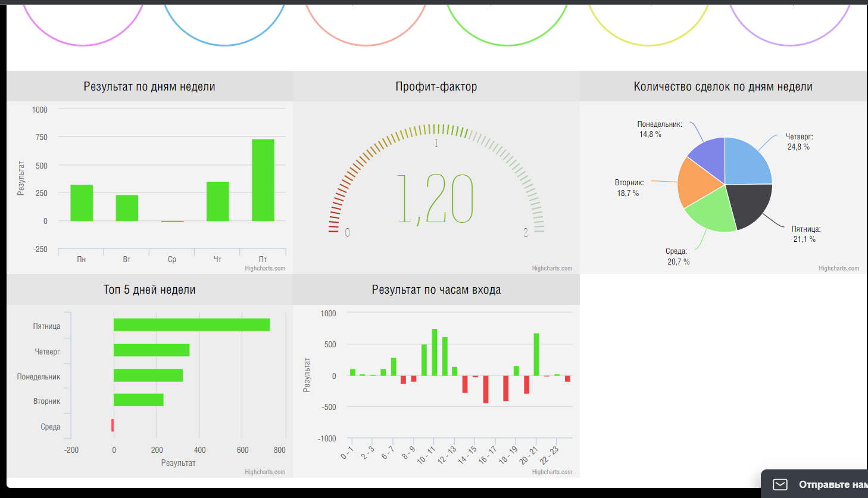Click the "Профит-фактор" panel title

[x=436, y=86]
